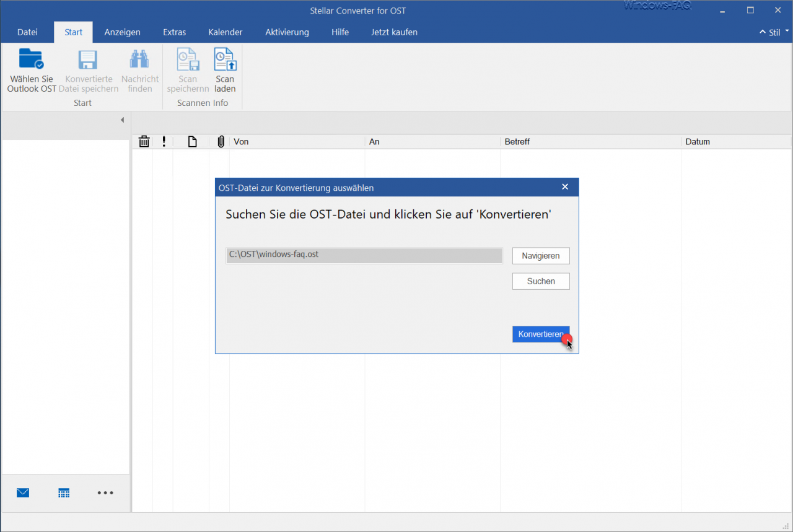This screenshot has height=532, width=793.
Task: Minimize the Stellar Converter window
Action: 722,11
